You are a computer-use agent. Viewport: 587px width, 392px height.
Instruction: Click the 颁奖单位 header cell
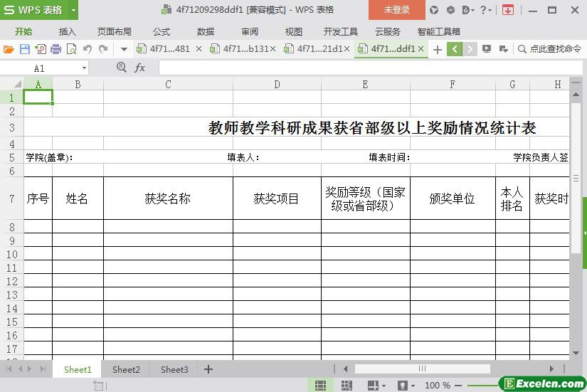click(453, 198)
